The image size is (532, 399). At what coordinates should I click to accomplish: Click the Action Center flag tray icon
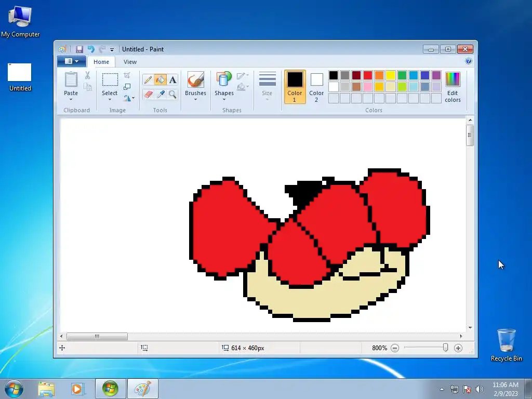tap(467, 389)
